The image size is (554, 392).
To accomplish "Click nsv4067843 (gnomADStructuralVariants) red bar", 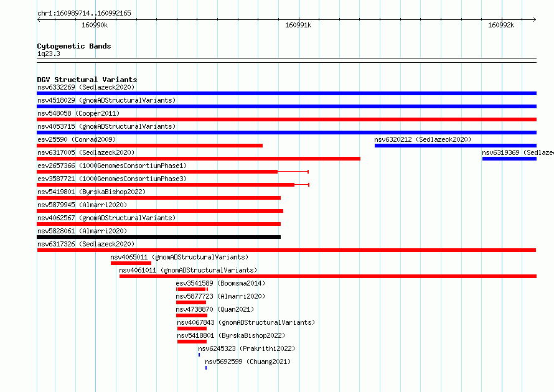I will pos(192,329).
